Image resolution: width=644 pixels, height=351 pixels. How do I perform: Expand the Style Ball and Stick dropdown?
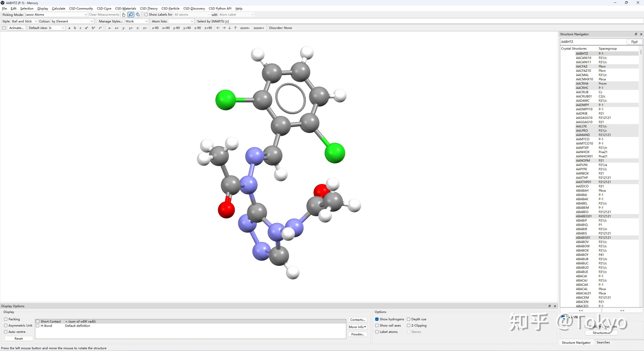[24, 21]
